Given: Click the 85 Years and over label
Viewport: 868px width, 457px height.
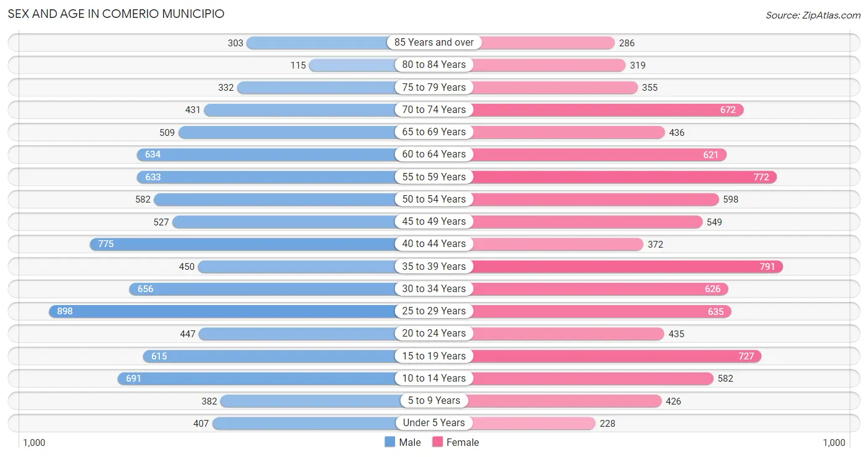Looking at the screenshot, I should (x=434, y=43).
